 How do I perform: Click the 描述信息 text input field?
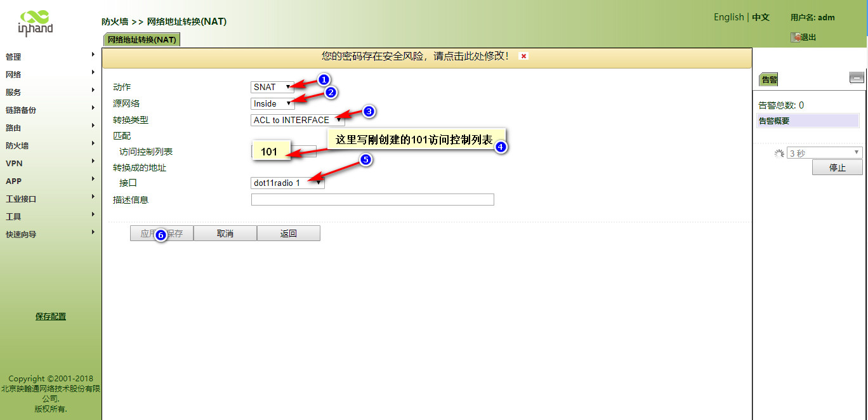372,200
